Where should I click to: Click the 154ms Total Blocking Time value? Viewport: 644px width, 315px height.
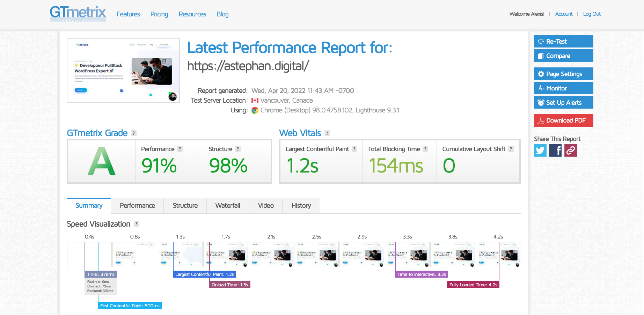coord(396,166)
